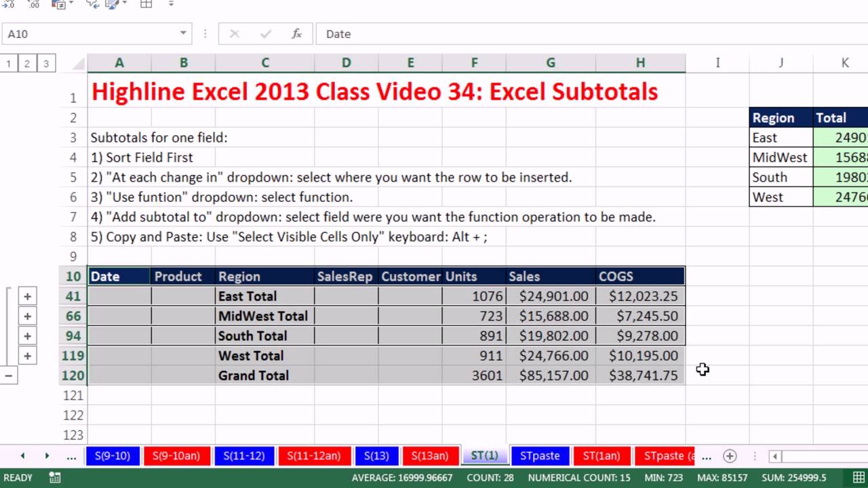
Task: Open the Name Box dropdown arrow
Action: (183, 34)
